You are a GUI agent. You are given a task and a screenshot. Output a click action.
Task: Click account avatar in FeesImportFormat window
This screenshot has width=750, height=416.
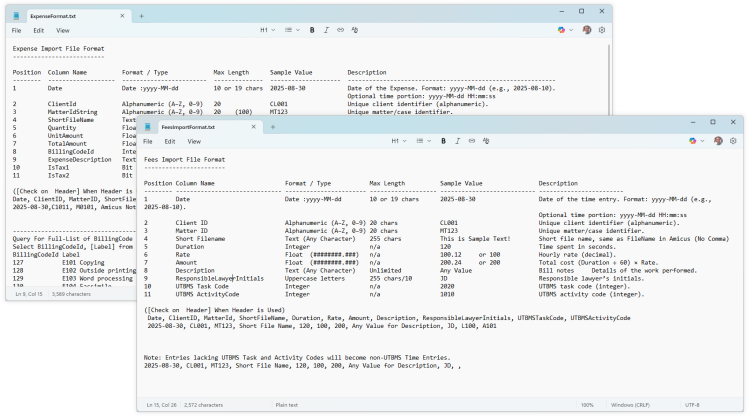pos(718,142)
